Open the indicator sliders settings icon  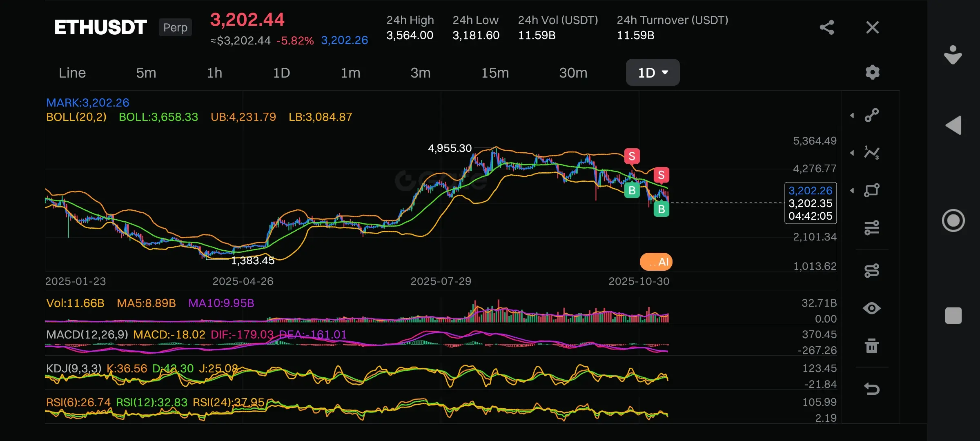[872, 228]
